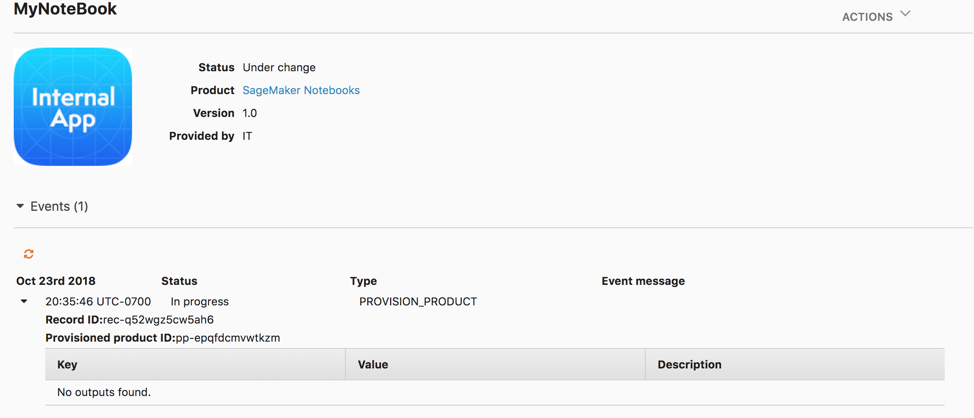Click the Type column header
This screenshot has width=974, height=418.
click(x=363, y=281)
